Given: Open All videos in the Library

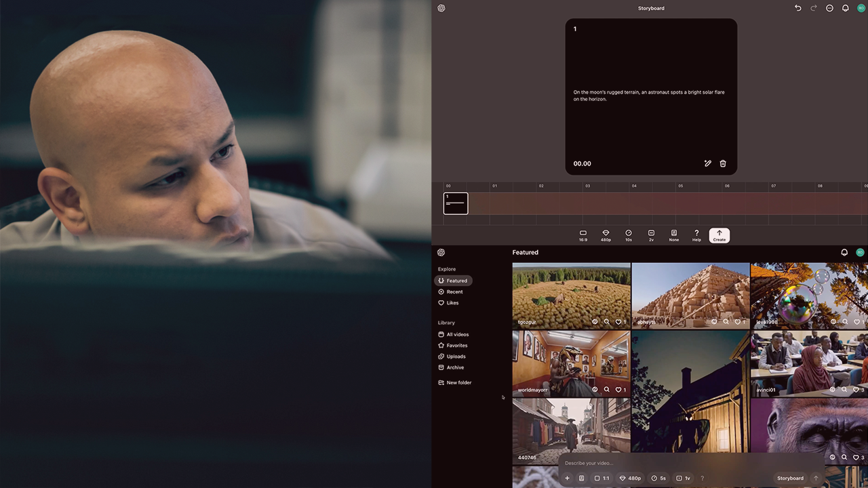Looking at the screenshot, I should click(457, 334).
